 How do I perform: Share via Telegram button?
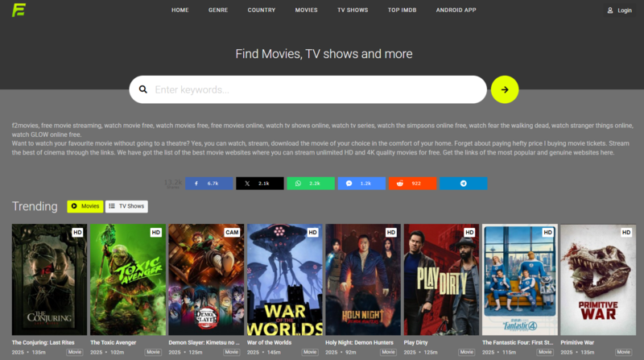[x=464, y=184]
